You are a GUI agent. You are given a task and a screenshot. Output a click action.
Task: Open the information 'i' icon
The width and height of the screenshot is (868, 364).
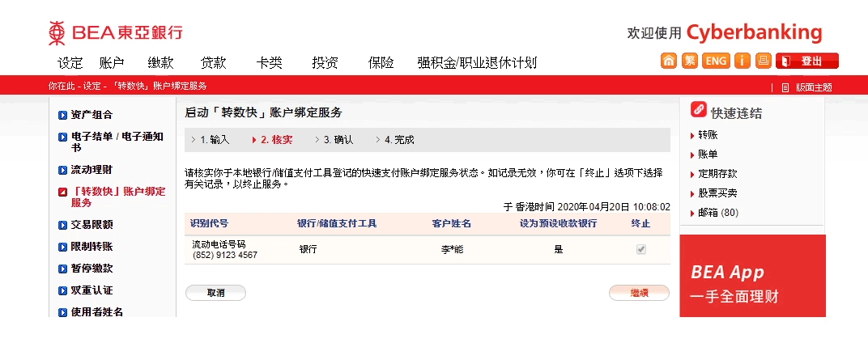(742, 61)
